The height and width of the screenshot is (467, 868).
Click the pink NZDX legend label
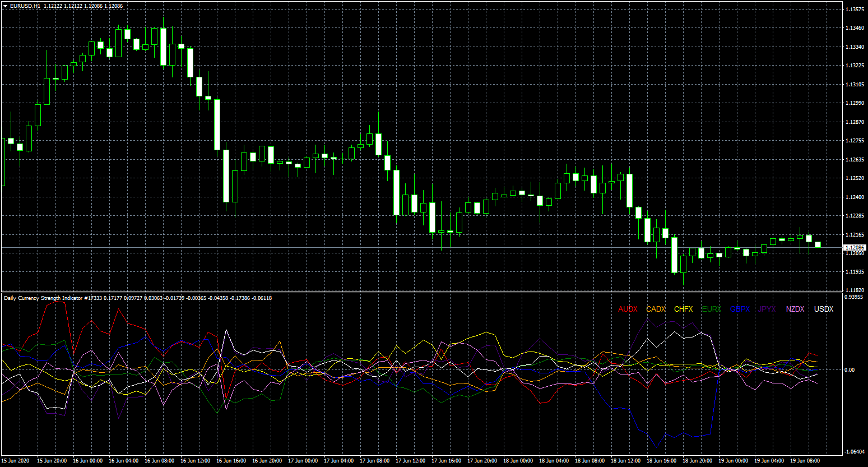point(795,309)
